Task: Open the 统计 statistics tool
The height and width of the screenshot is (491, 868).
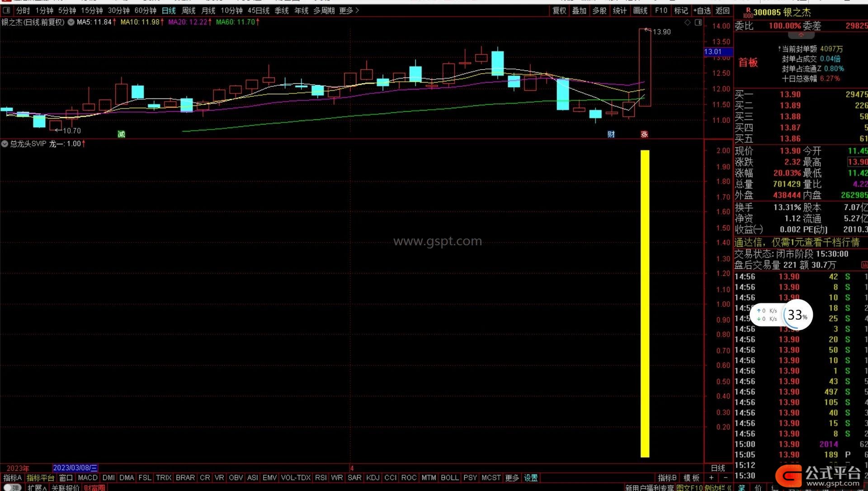Action: [620, 10]
